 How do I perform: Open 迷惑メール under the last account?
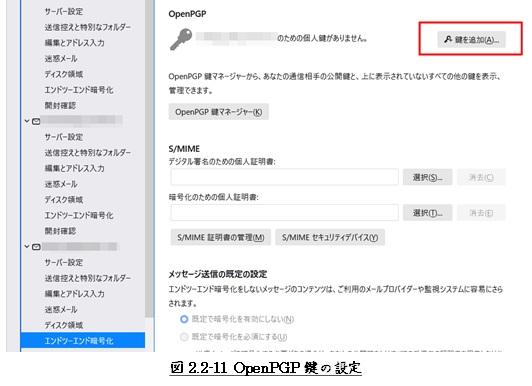(61, 309)
